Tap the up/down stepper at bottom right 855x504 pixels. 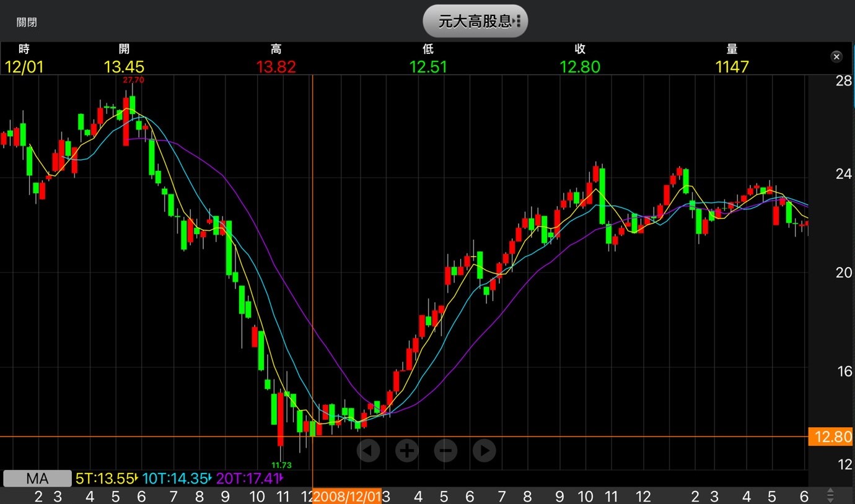coord(830,496)
